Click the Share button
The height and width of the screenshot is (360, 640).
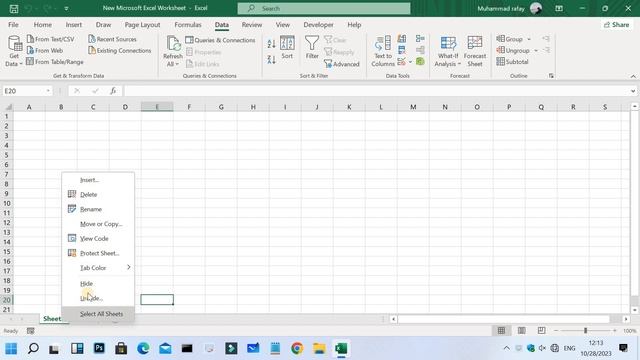point(616,24)
